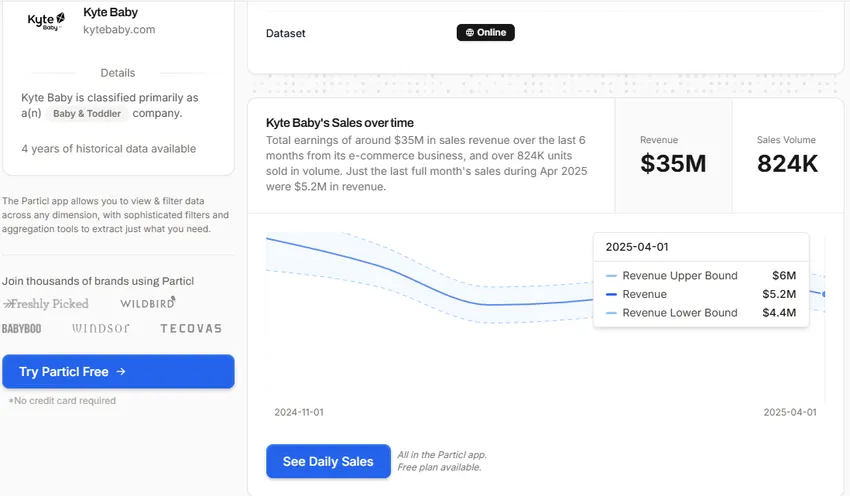Click the Babyboo brand logo

click(22, 328)
